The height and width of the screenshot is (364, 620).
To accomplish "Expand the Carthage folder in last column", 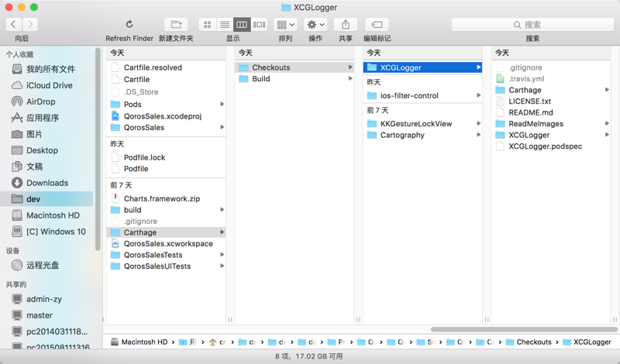I will point(607,90).
